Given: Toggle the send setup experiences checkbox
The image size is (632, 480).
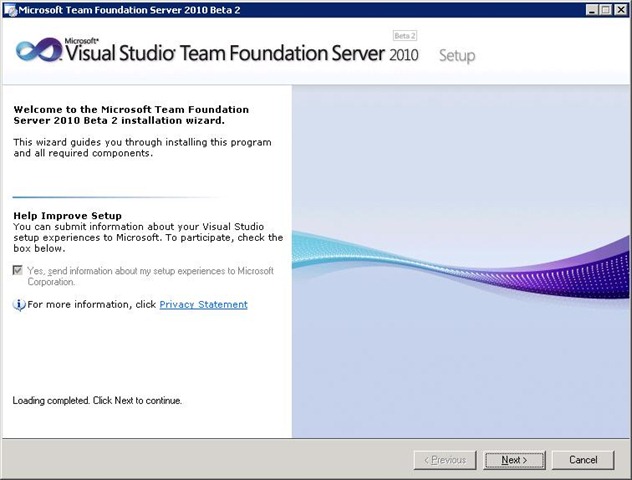Looking at the screenshot, I should point(17,270).
